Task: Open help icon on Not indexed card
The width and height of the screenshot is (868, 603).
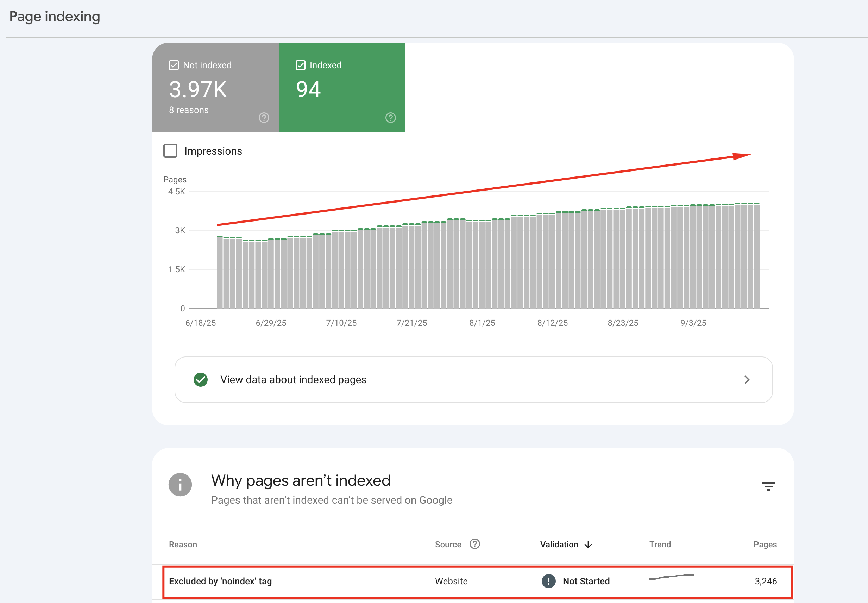Action: tap(264, 118)
